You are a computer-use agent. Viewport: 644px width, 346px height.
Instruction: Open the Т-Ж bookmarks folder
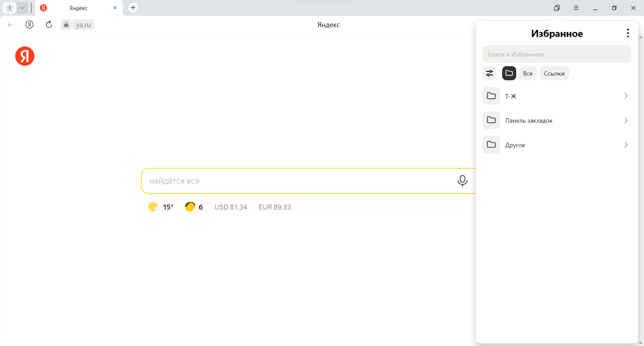(x=557, y=96)
